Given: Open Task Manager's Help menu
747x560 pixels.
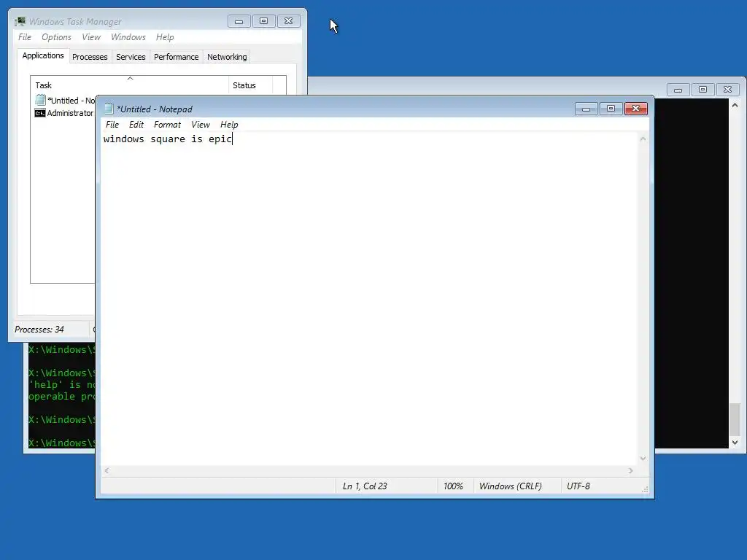Looking at the screenshot, I should [165, 37].
